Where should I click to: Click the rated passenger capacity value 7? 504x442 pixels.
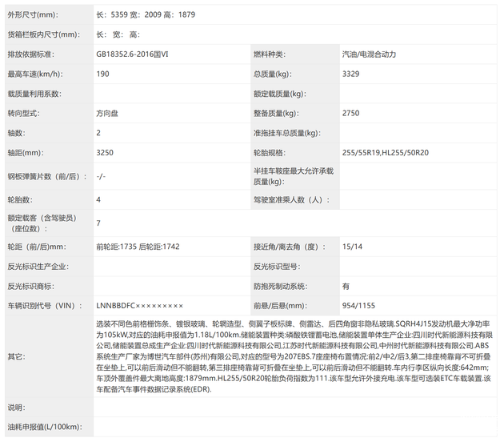98,223
